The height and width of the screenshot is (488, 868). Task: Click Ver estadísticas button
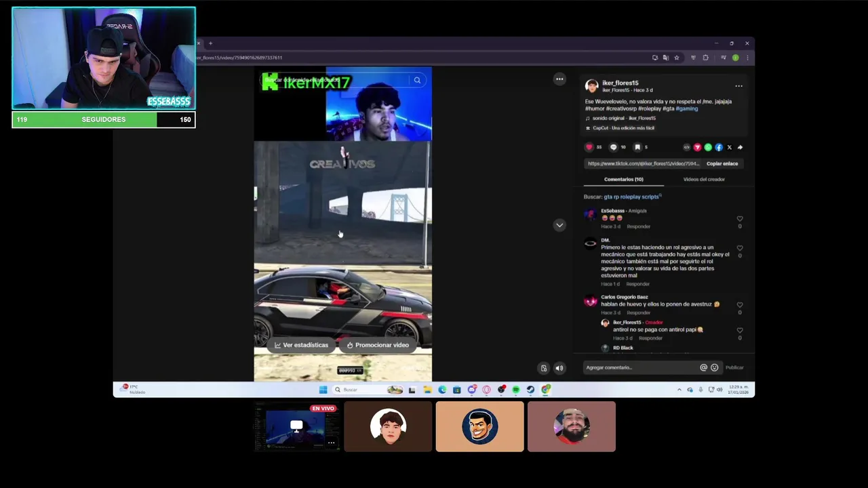(301, 345)
